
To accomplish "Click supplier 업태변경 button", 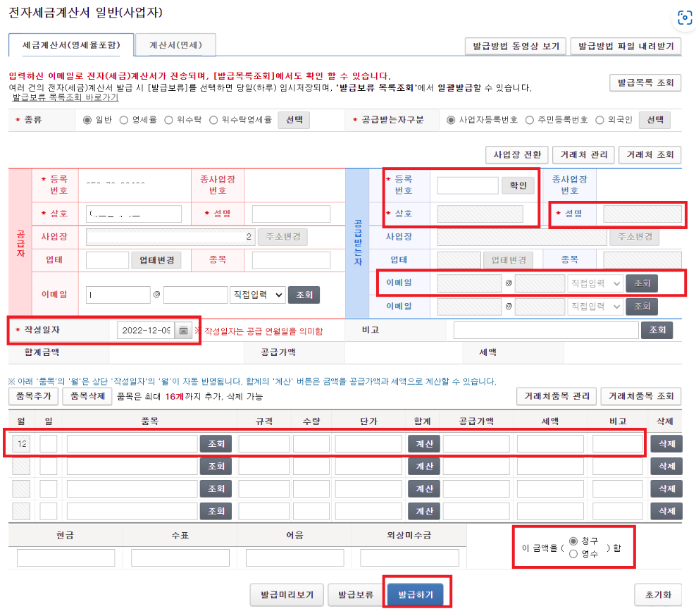I will pos(156,260).
